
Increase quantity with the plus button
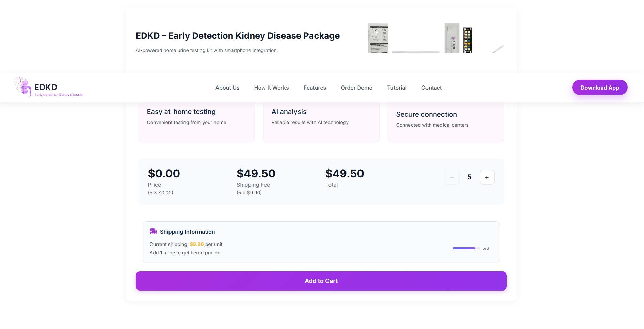[x=487, y=177]
